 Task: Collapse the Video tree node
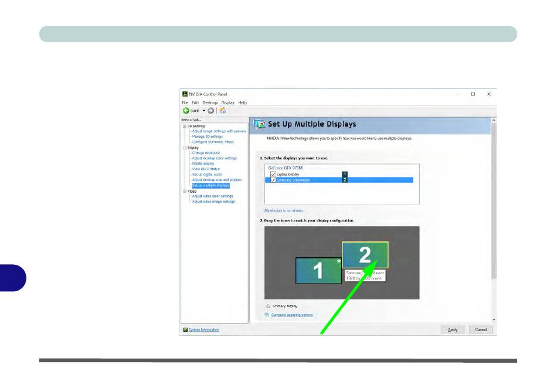[x=184, y=192]
